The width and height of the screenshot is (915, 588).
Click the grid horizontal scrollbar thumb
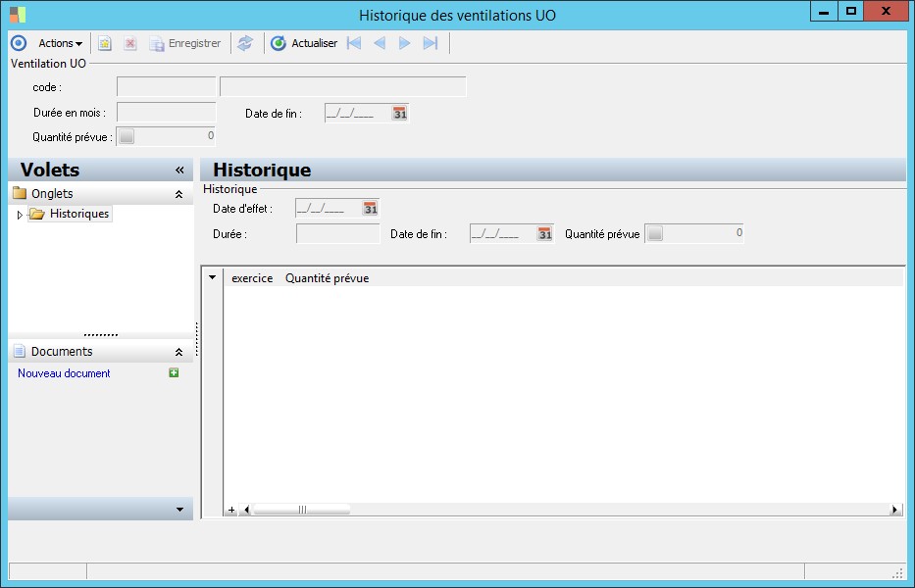click(302, 510)
